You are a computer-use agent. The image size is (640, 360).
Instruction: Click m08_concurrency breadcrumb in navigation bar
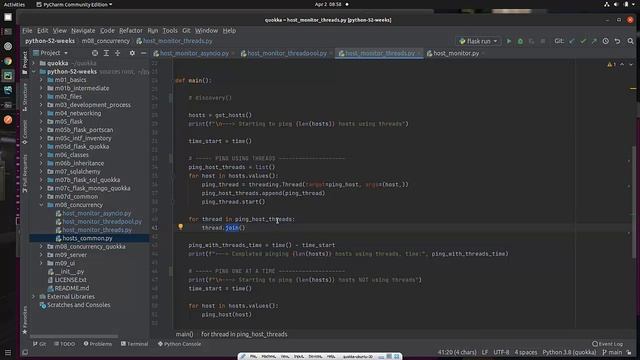pyautogui.click(x=106, y=41)
